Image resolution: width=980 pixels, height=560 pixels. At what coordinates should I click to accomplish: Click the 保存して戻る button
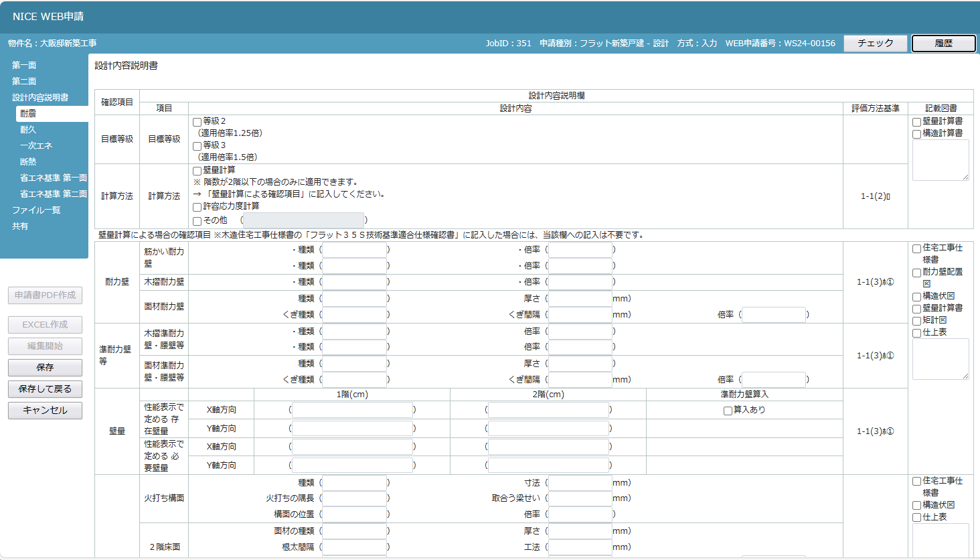point(45,389)
